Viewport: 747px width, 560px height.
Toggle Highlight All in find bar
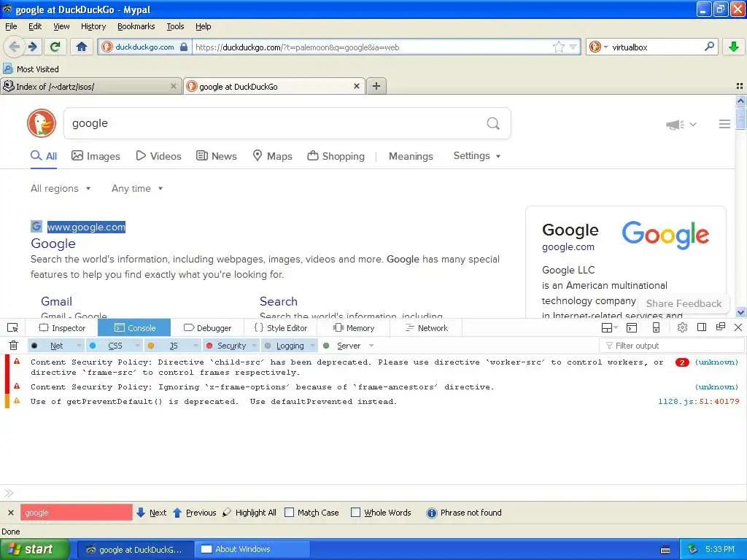[x=249, y=513]
